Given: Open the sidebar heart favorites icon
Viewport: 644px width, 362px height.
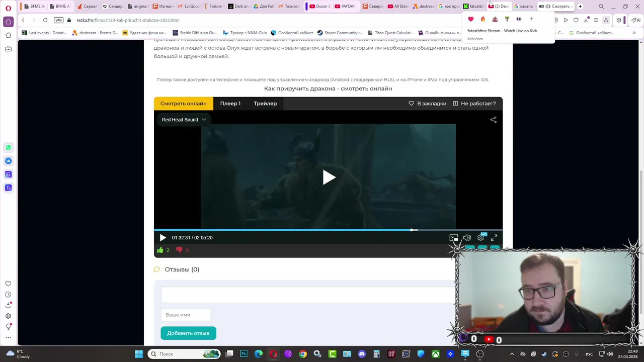Looking at the screenshot, I should pos(8,284).
